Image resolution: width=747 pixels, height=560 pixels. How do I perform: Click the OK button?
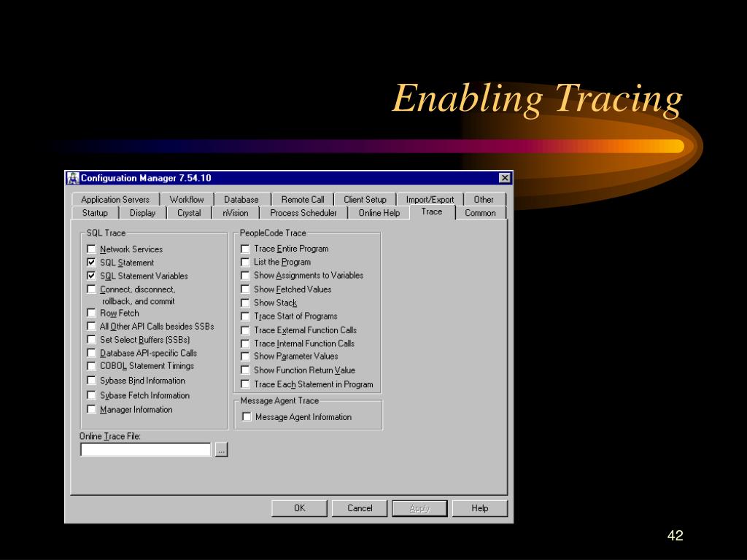pyautogui.click(x=299, y=508)
